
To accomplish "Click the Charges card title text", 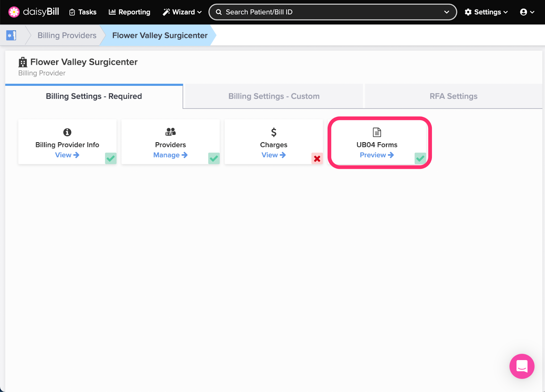I will pos(274,145).
